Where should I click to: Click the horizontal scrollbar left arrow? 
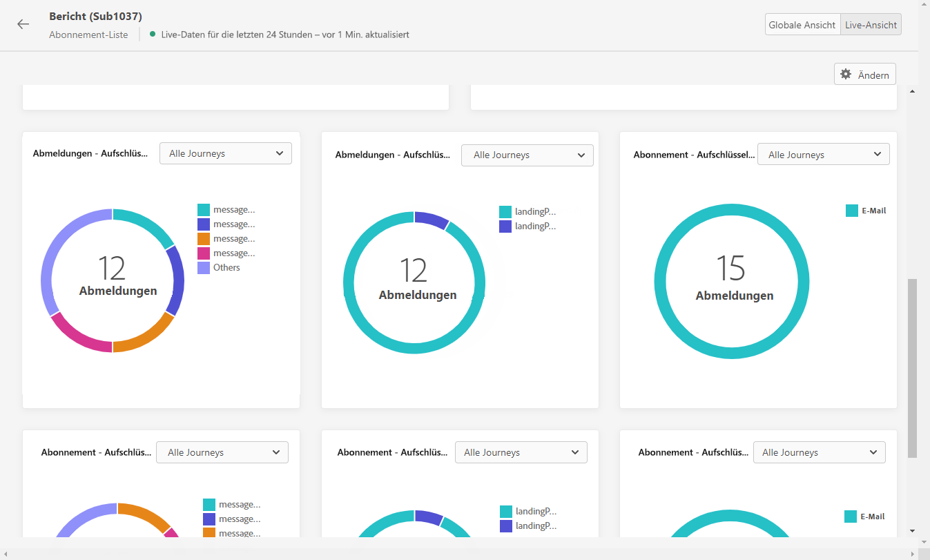pos(6,554)
